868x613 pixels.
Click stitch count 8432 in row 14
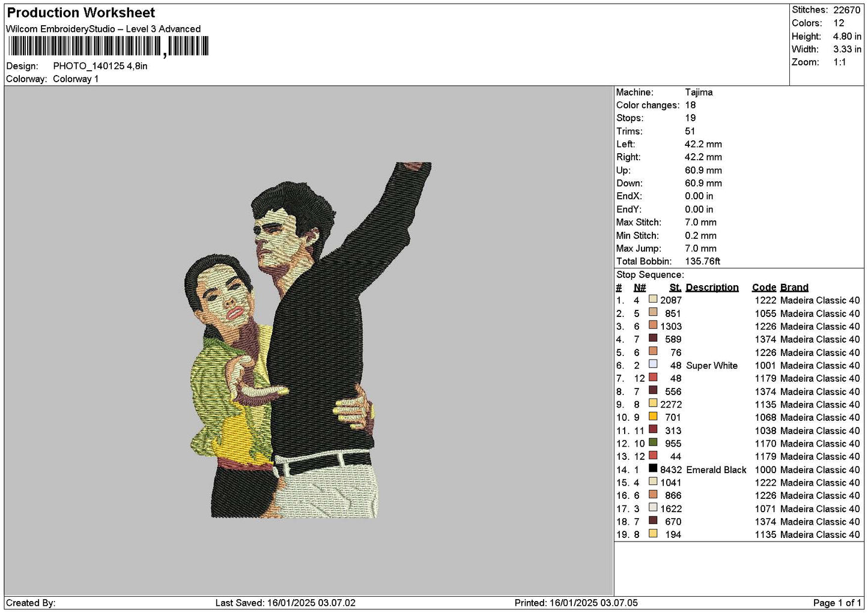pyautogui.click(x=671, y=470)
